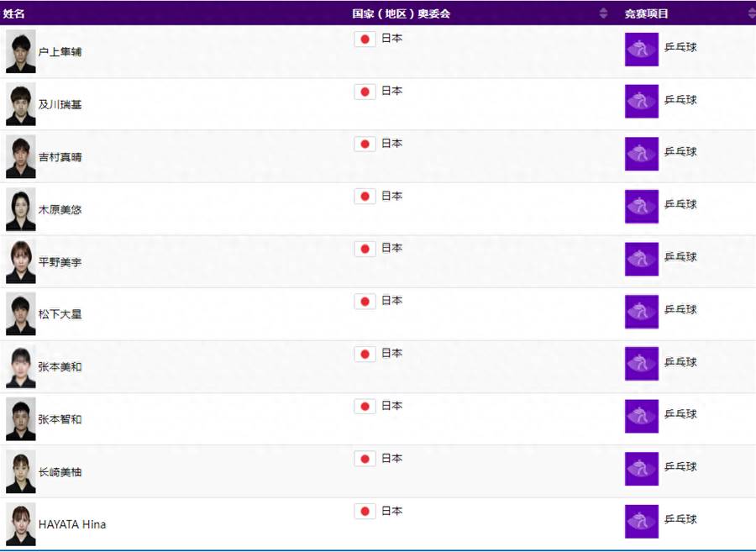Click table tennis icon in 户上隼辅 row
The width and height of the screenshot is (756, 552).
click(642, 50)
